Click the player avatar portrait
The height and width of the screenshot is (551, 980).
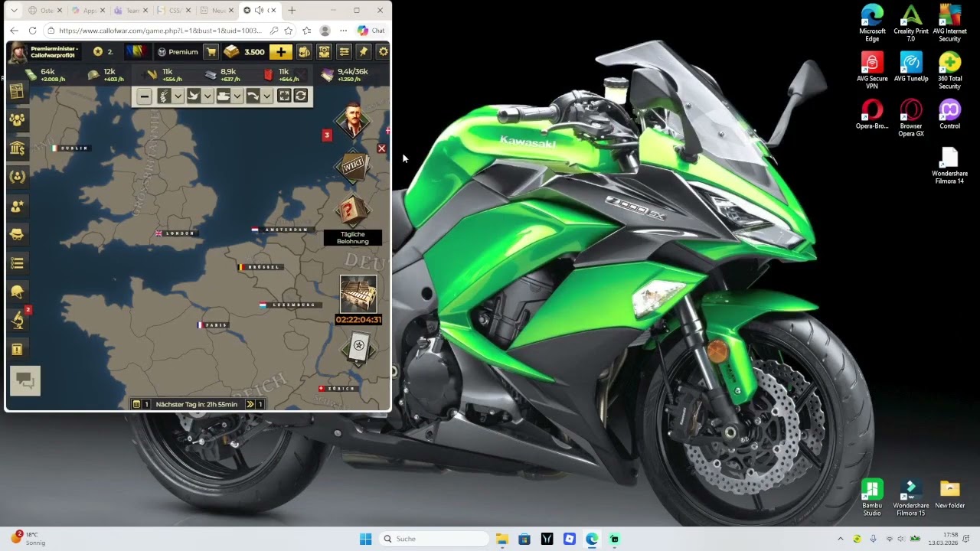[x=18, y=52]
